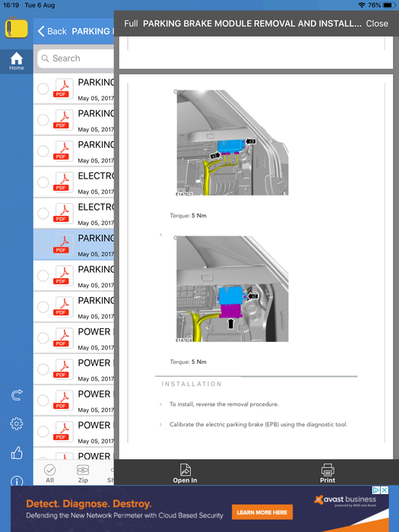Tap the battery indicator in status bar
The image size is (399, 532).
tap(389, 5)
